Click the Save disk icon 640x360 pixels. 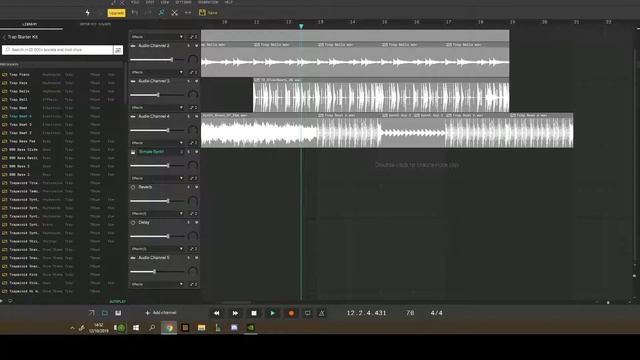pyautogui.click(x=202, y=13)
